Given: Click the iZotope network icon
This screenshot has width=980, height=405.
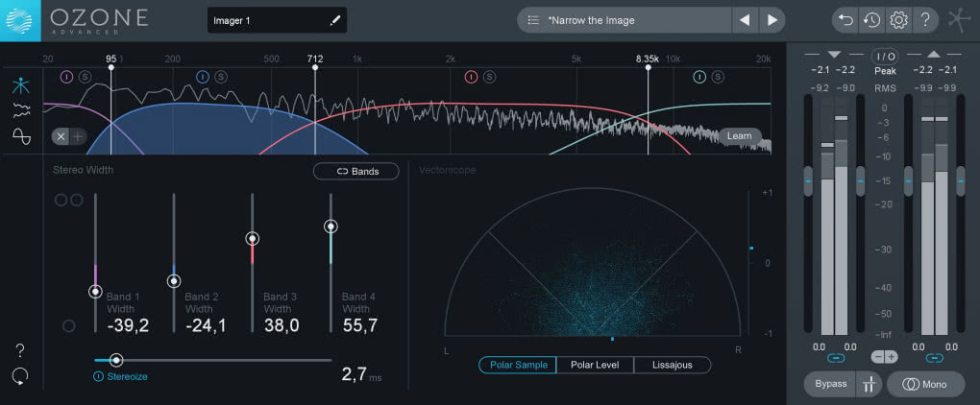Looking at the screenshot, I should tap(960, 20).
